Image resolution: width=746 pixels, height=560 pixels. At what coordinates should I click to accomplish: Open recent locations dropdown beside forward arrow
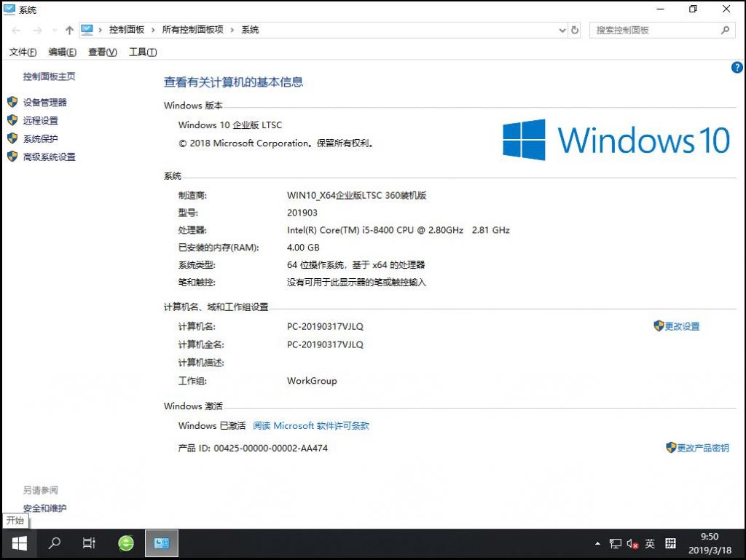pos(55,31)
